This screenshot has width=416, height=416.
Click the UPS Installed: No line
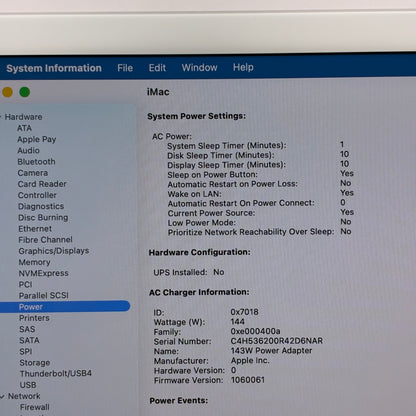(x=189, y=272)
